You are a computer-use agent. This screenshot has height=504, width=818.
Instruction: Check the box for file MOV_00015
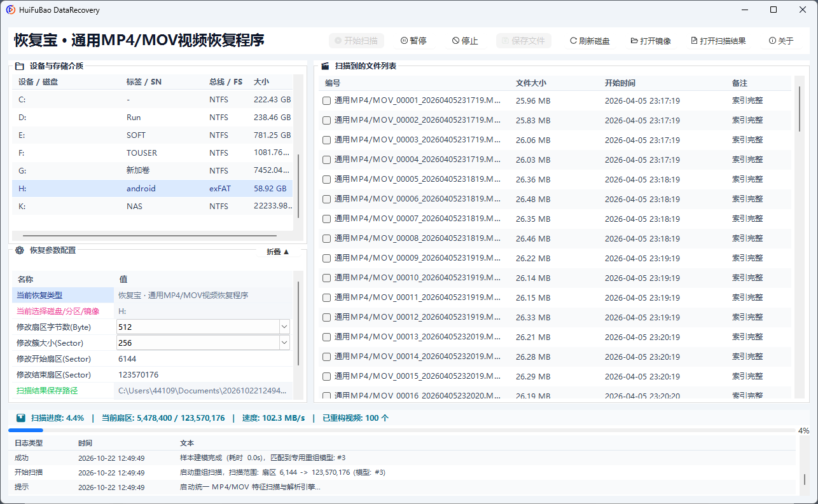[x=326, y=376]
